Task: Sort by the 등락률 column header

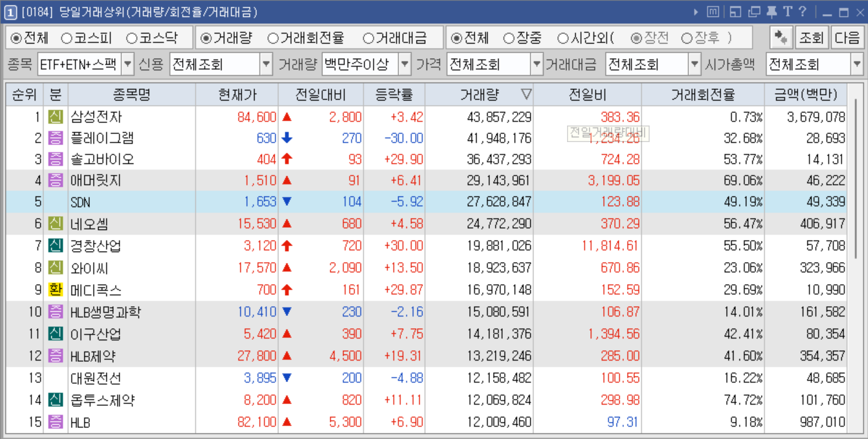Action: coord(394,94)
